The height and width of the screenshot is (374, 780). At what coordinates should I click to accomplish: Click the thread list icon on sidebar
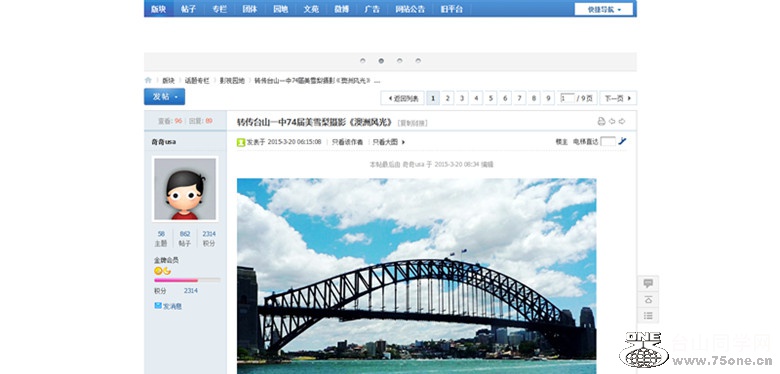(648, 315)
